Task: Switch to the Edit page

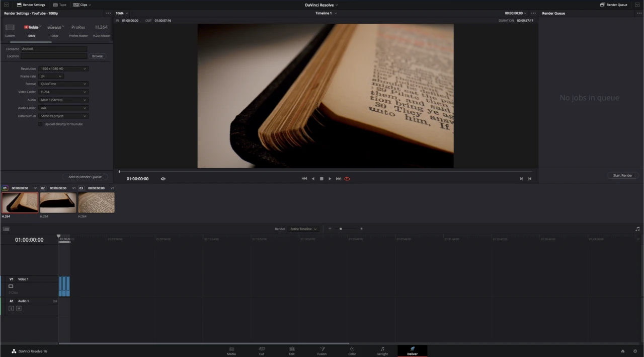Action: tap(292, 351)
